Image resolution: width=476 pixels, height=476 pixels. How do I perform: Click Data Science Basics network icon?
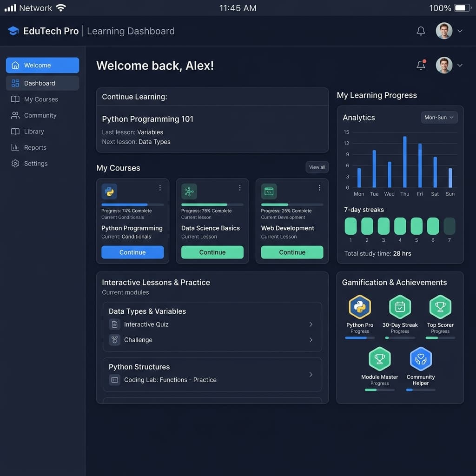pos(189,191)
